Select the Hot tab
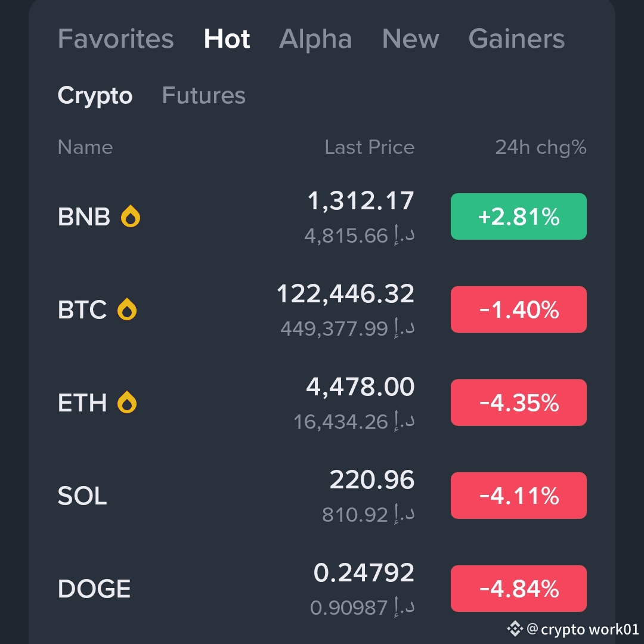644x644 pixels. [227, 39]
